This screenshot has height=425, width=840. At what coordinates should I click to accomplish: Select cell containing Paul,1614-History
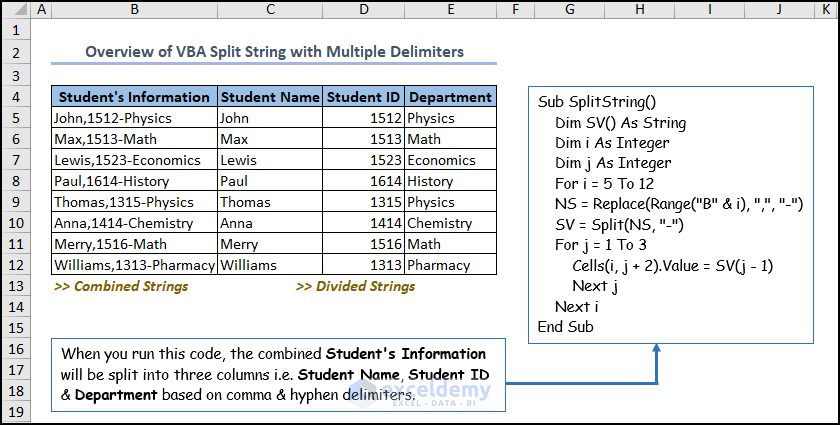(x=134, y=181)
